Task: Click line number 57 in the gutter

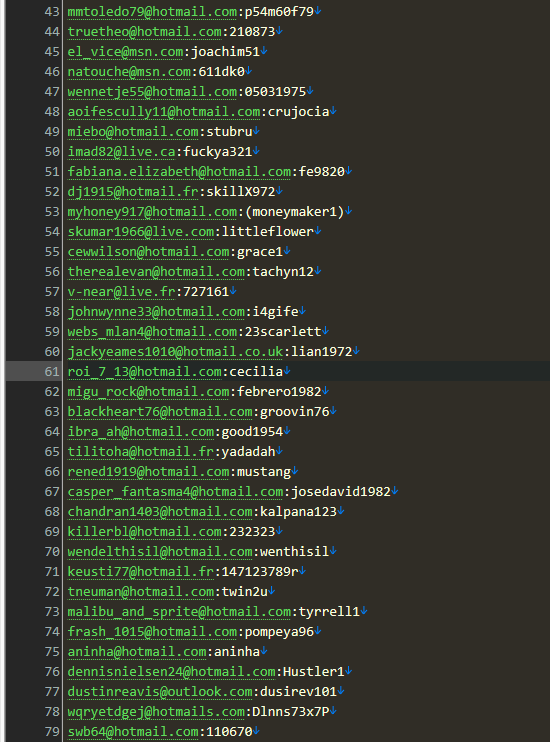Action: pyautogui.click(x=52, y=292)
